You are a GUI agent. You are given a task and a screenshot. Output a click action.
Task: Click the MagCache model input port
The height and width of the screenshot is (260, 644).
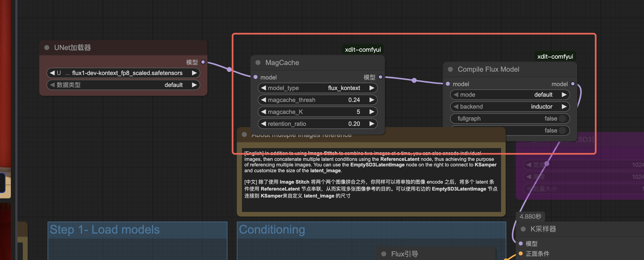pos(255,77)
